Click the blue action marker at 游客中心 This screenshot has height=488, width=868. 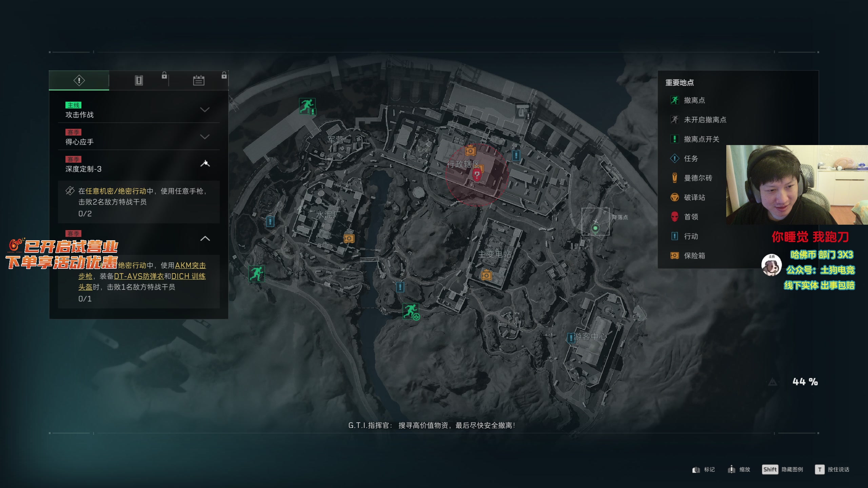(571, 338)
